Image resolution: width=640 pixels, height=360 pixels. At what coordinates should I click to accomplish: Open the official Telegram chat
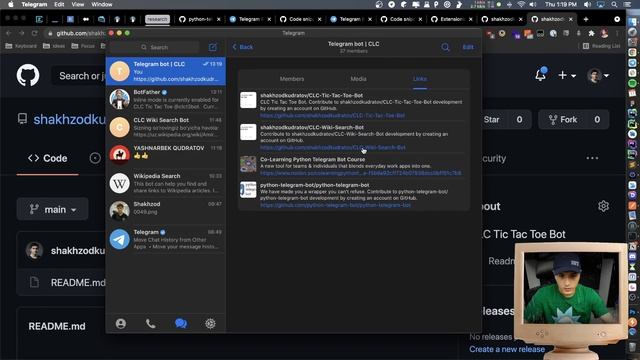tap(166, 239)
